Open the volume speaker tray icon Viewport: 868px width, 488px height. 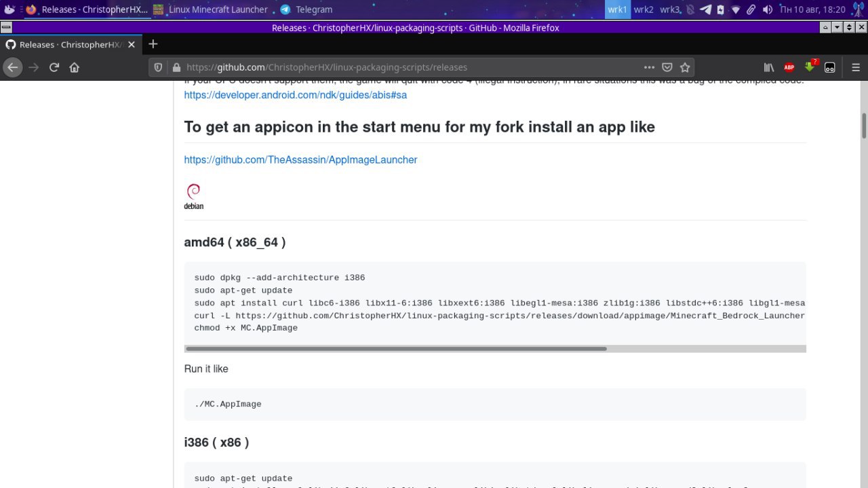(x=767, y=10)
